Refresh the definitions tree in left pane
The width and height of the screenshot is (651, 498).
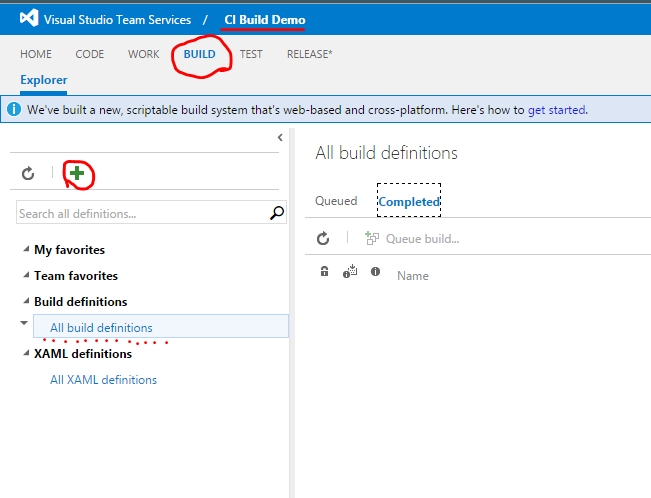click(28, 173)
